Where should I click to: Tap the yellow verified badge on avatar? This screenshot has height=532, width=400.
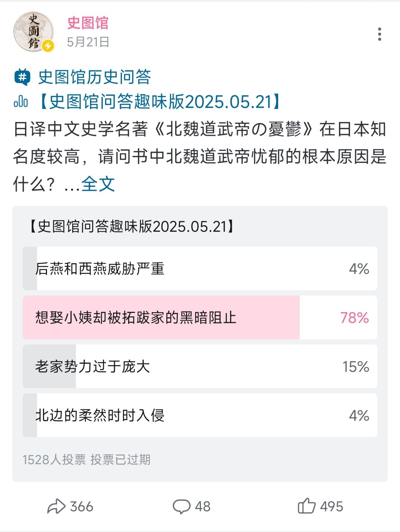[x=48, y=46]
